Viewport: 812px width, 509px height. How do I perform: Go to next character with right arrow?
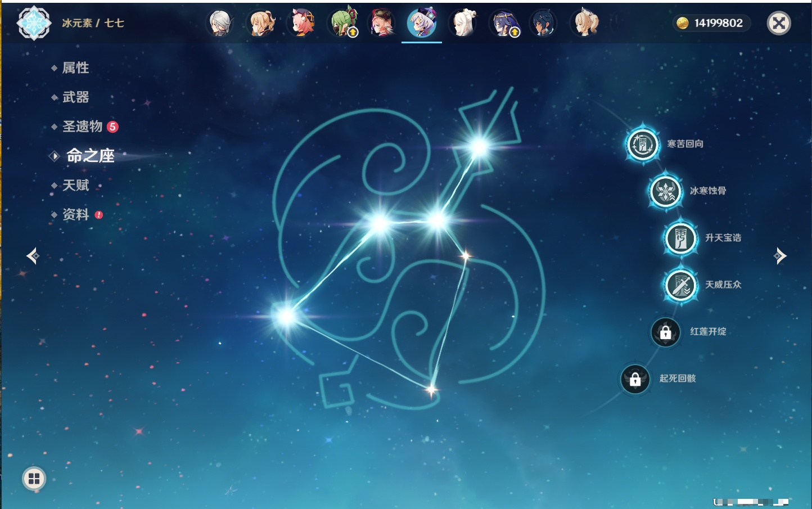[x=780, y=256]
